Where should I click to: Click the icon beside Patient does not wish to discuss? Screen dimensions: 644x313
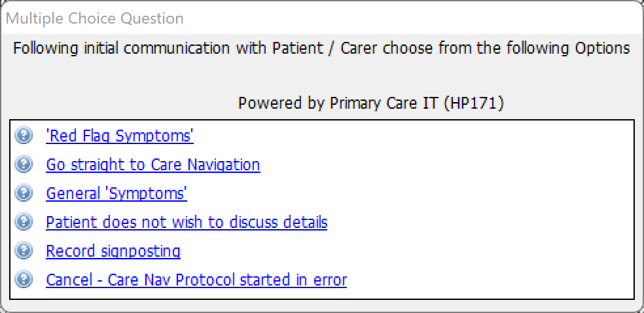(24, 221)
